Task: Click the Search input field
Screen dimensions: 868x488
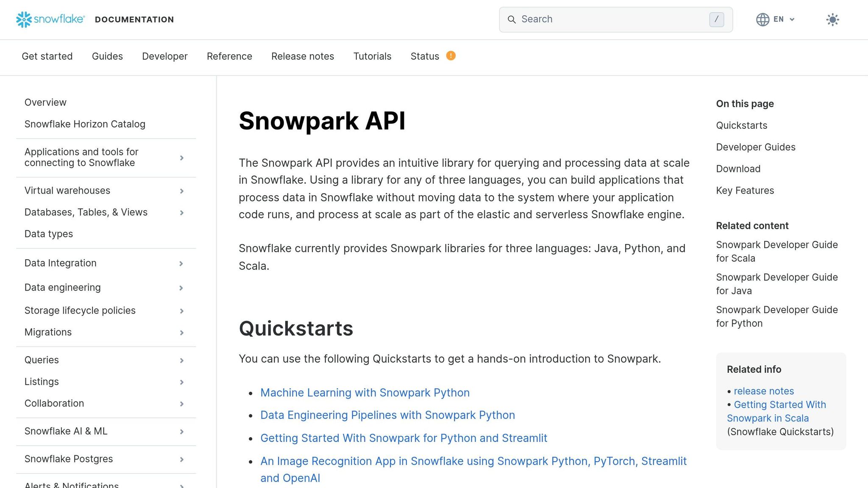Action: tap(615, 19)
